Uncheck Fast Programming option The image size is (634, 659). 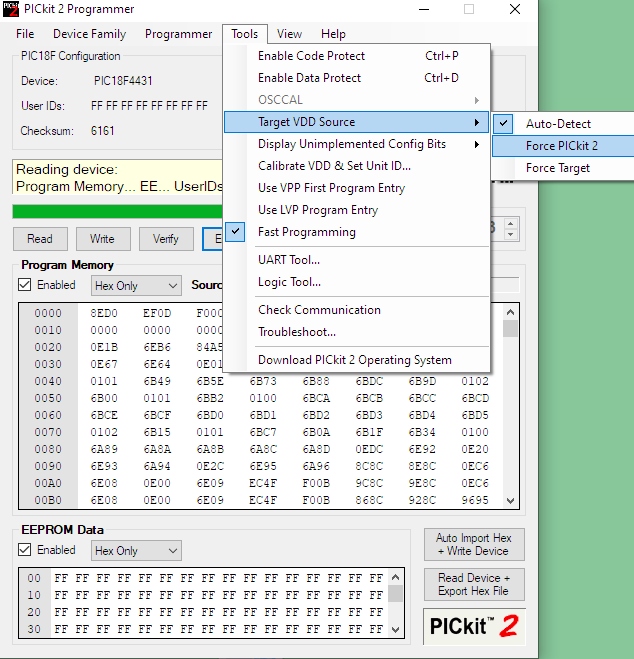pos(356,232)
